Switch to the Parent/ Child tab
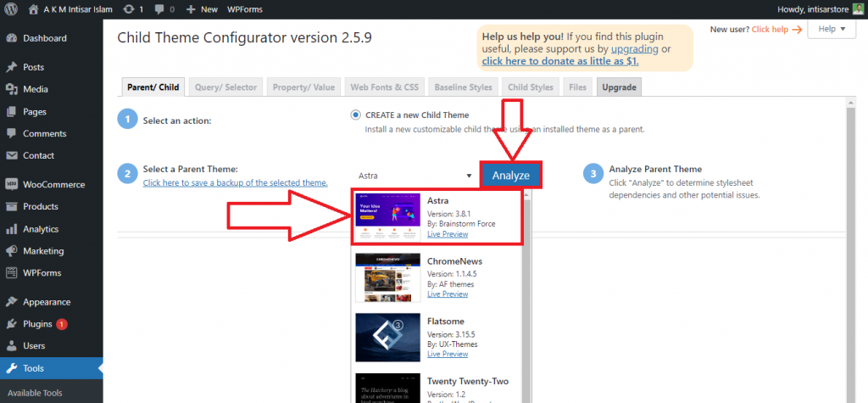Screen dimensions: 868x403 coord(153,87)
